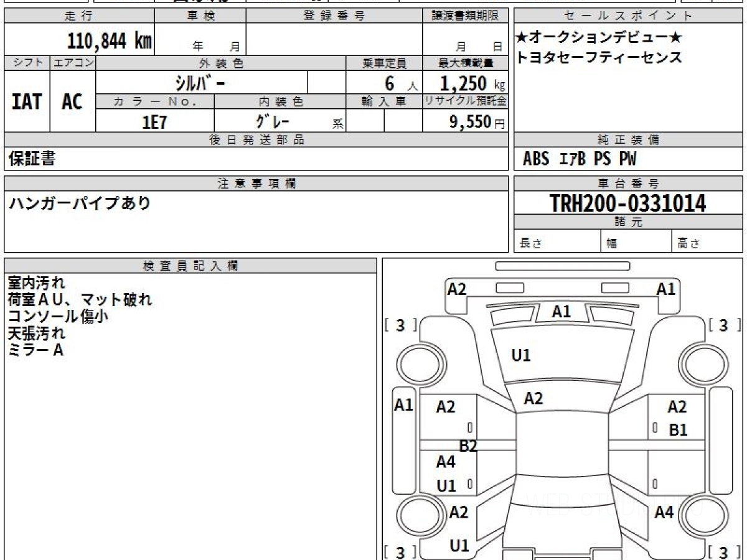Select the ミラーA note

pos(35,350)
